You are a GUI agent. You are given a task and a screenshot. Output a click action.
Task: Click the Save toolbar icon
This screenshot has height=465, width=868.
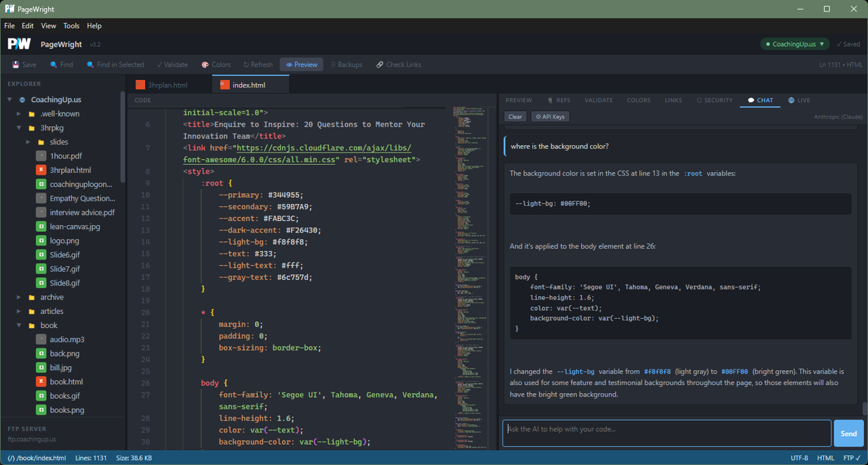14,64
